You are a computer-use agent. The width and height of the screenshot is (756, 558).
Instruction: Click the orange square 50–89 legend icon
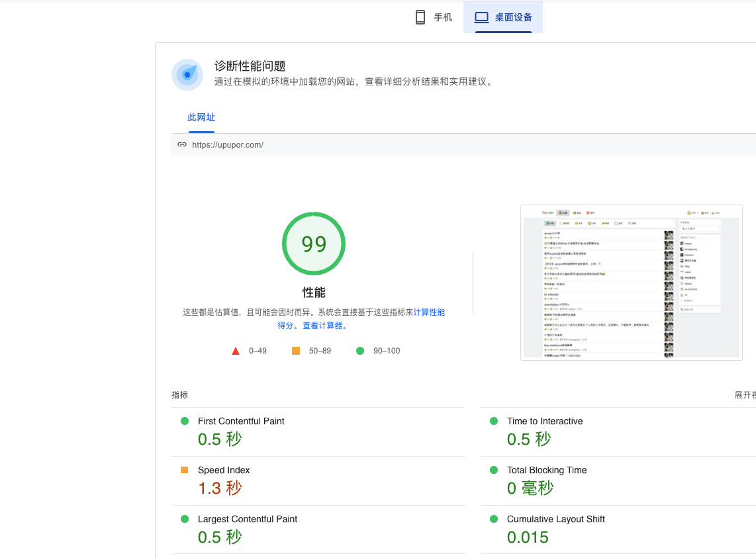click(296, 351)
